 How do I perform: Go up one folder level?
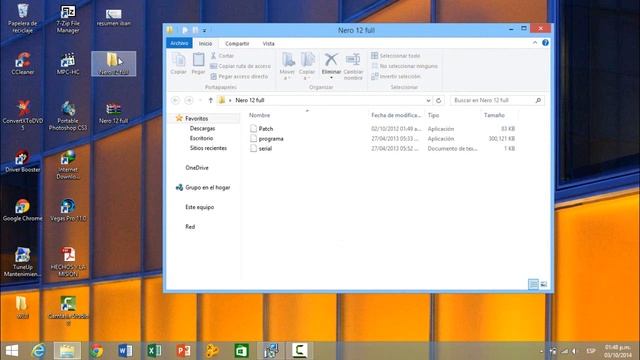(211, 100)
